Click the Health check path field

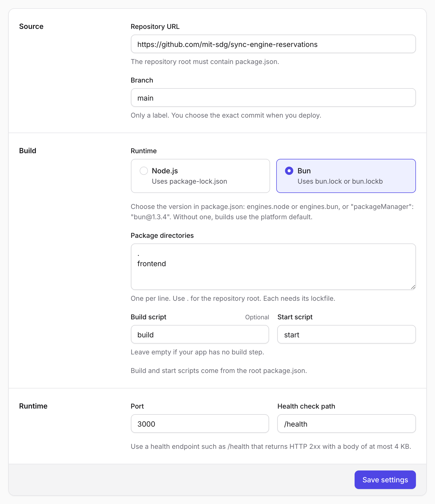click(x=347, y=424)
